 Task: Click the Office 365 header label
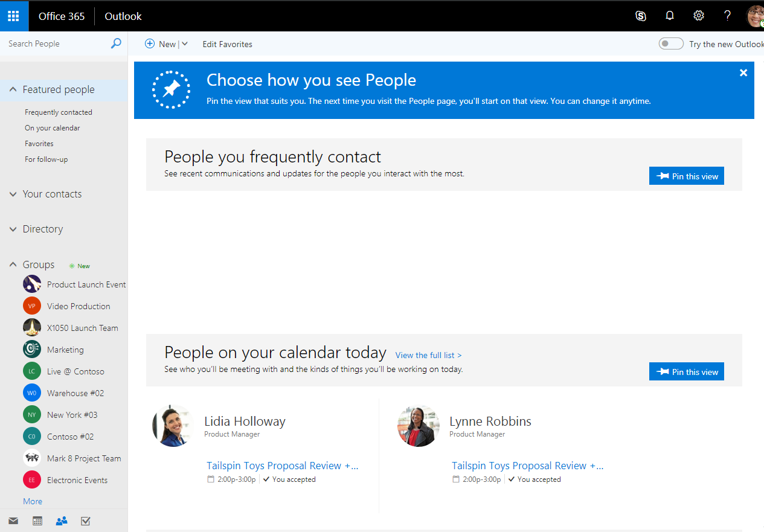[62, 16]
